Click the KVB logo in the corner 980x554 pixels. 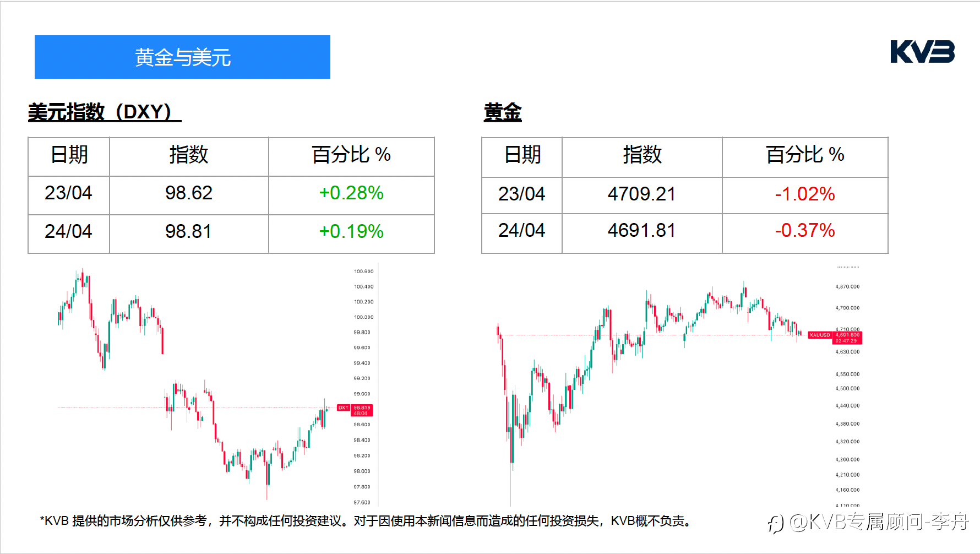922,52
